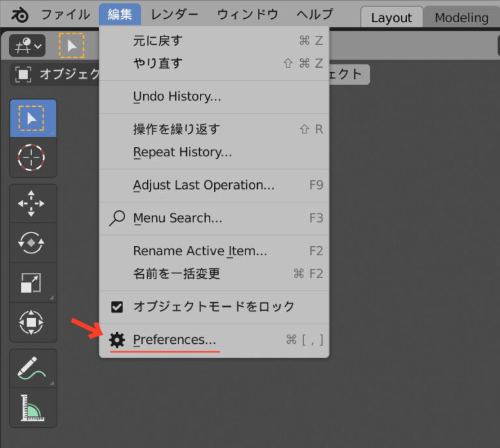This screenshot has width=500, height=448.
Task: Open the ファイル menu
Action: [66, 14]
